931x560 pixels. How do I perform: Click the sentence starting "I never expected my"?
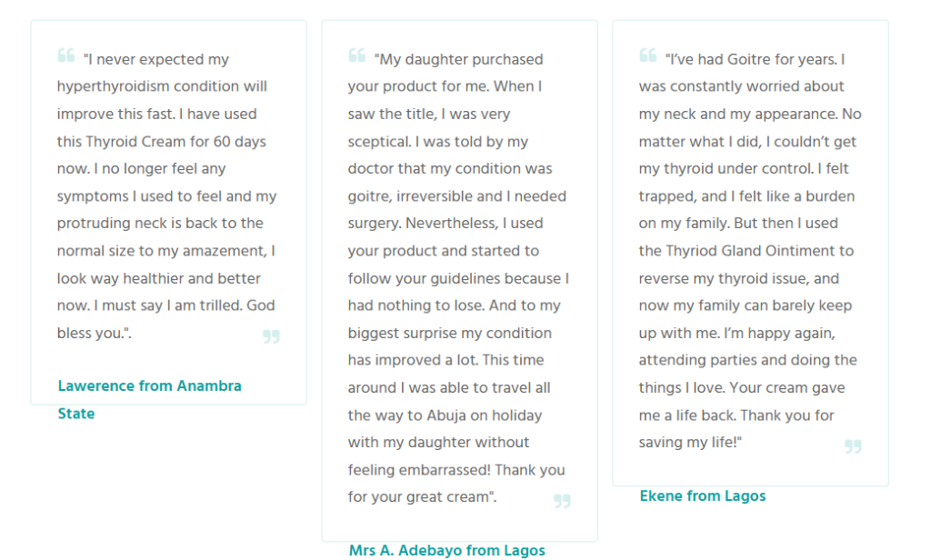156,60
